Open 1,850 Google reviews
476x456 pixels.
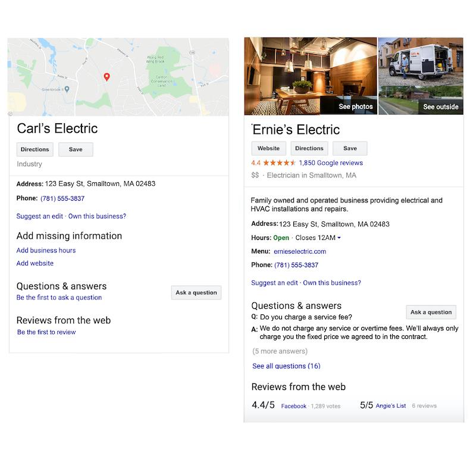(x=330, y=162)
